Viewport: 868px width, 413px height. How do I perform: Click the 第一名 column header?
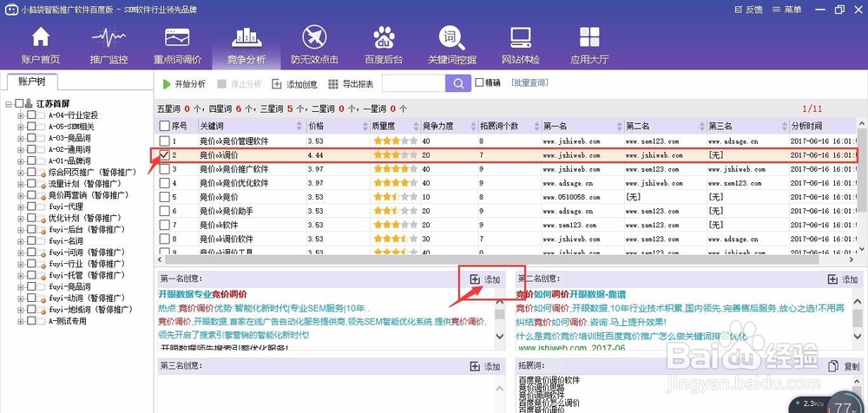[582, 126]
